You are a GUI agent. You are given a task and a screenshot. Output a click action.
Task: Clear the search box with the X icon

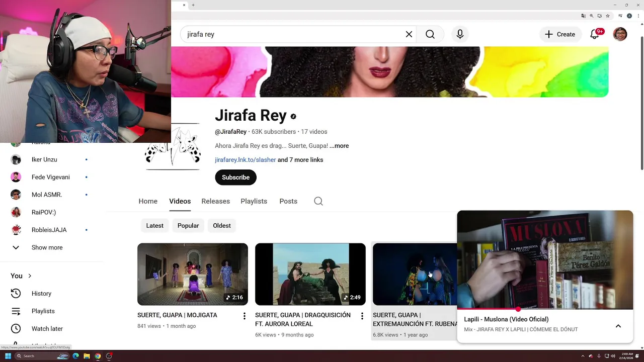pyautogui.click(x=409, y=34)
